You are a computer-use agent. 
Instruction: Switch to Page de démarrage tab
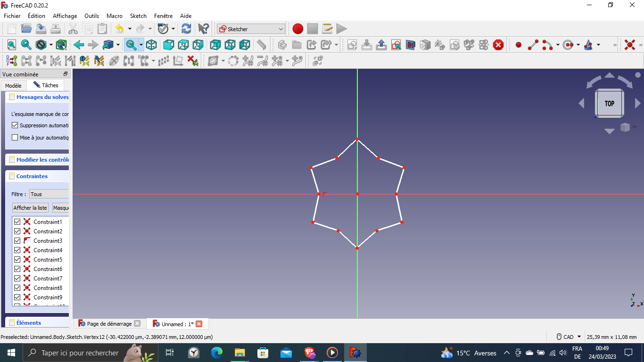tap(109, 324)
